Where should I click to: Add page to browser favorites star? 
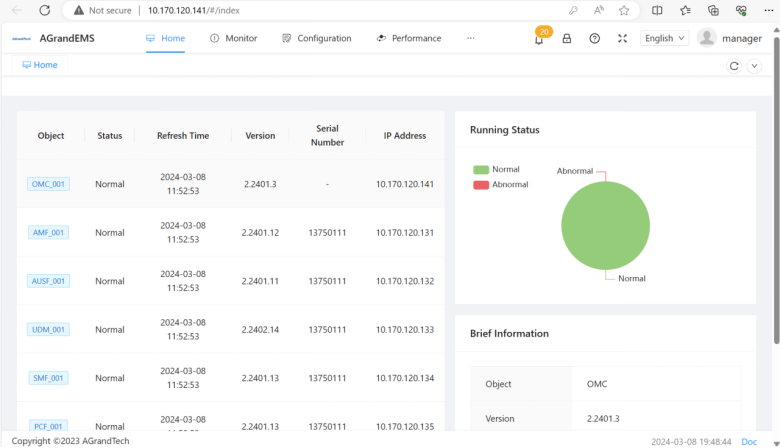tap(624, 10)
